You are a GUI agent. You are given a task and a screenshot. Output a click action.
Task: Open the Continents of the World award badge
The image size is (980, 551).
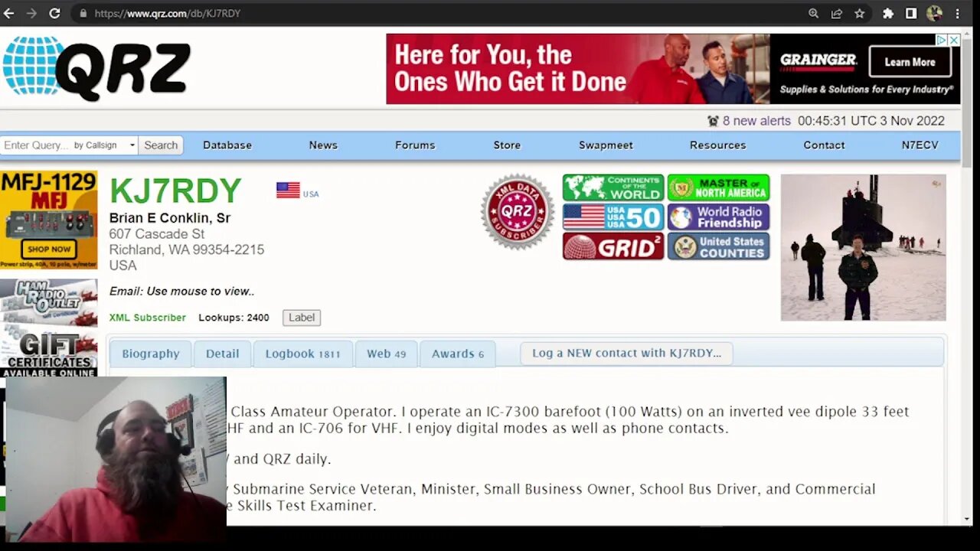[613, 187]
